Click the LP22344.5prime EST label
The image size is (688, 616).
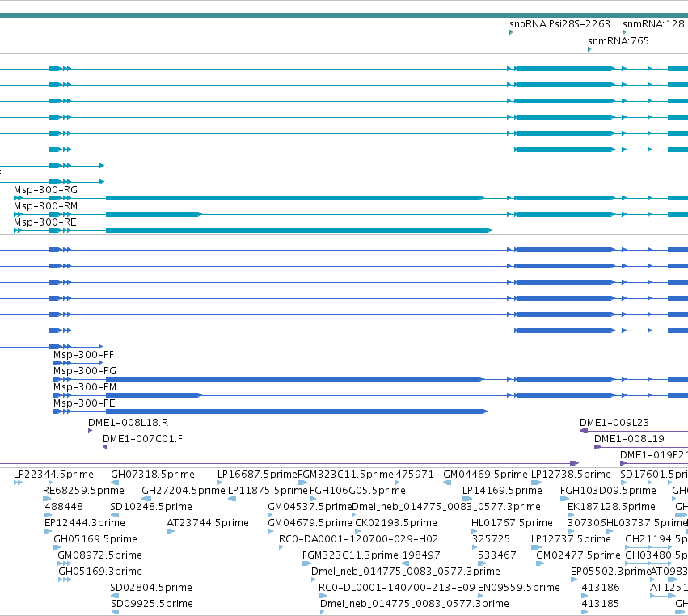click(x=53, y=475)
